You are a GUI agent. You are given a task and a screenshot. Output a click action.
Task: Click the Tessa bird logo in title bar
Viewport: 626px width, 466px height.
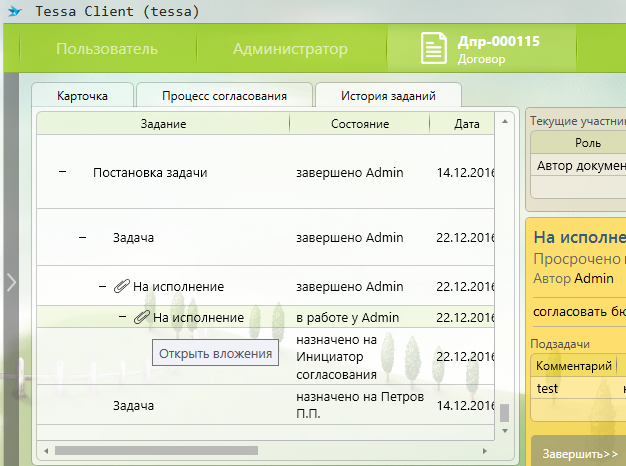[x=14, y=13]
